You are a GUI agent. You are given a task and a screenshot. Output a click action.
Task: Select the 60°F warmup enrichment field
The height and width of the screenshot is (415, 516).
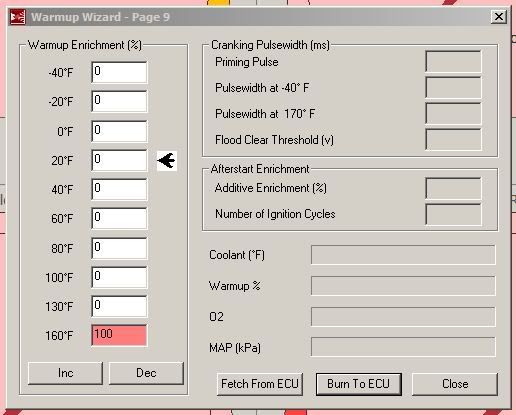[119, 218]
